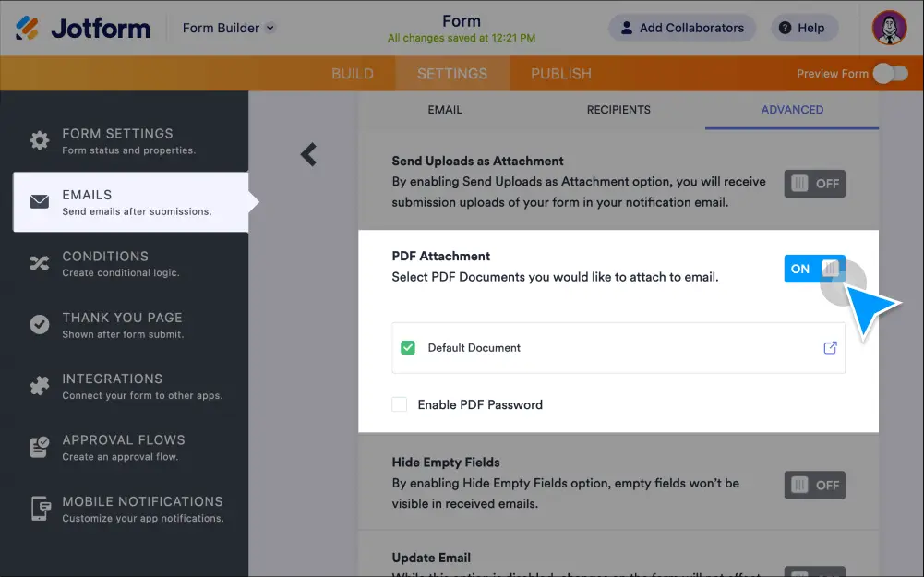
Task: Click the Jotform logo
Action: (x=81, y=28)
